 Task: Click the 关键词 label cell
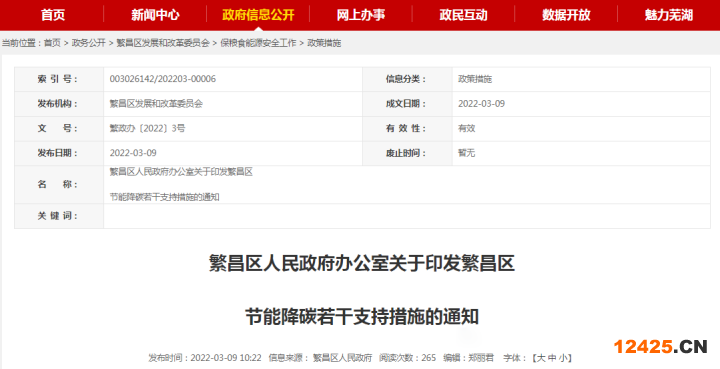[x=59, y=216]
